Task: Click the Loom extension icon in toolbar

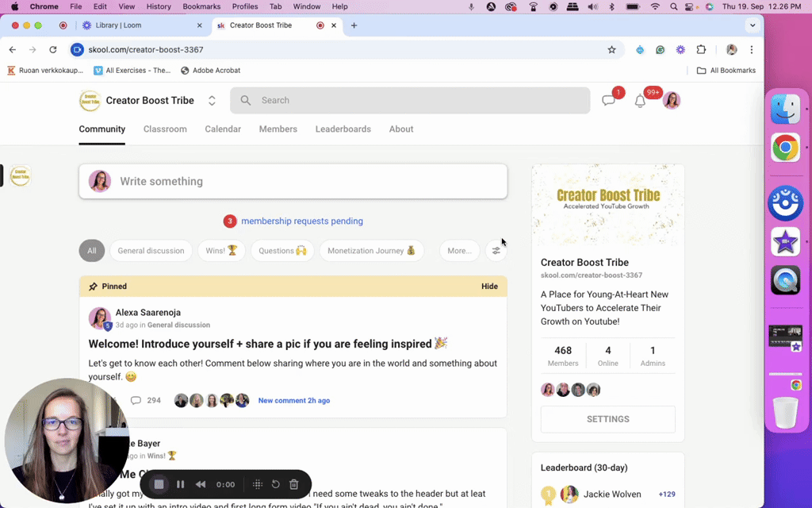Action: point(680,50)
